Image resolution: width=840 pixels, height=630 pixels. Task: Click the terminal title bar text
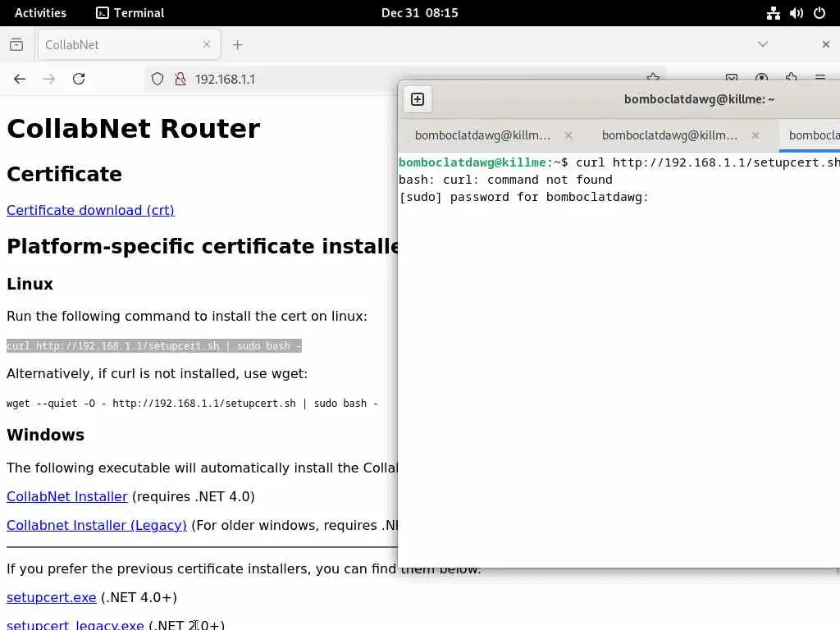(699, 99)
